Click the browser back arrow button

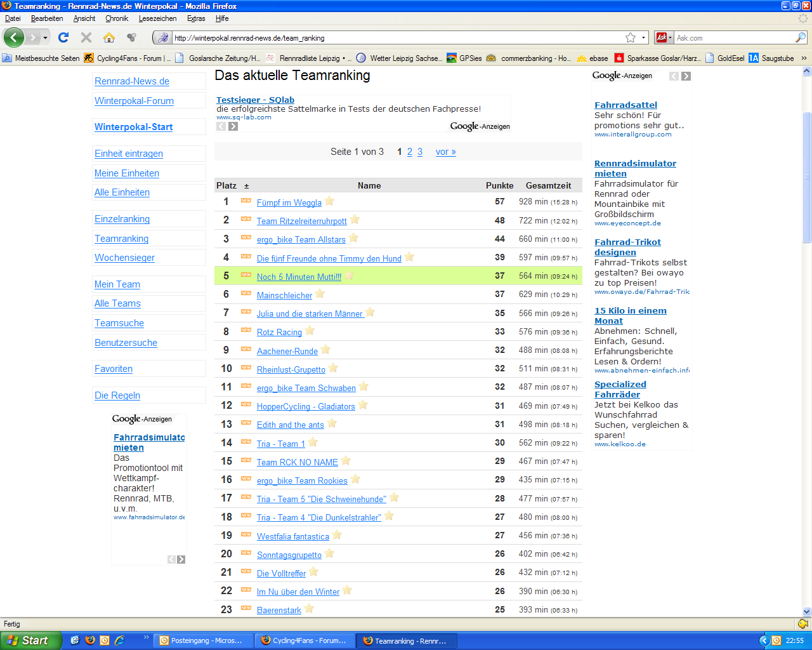point(13,37)
